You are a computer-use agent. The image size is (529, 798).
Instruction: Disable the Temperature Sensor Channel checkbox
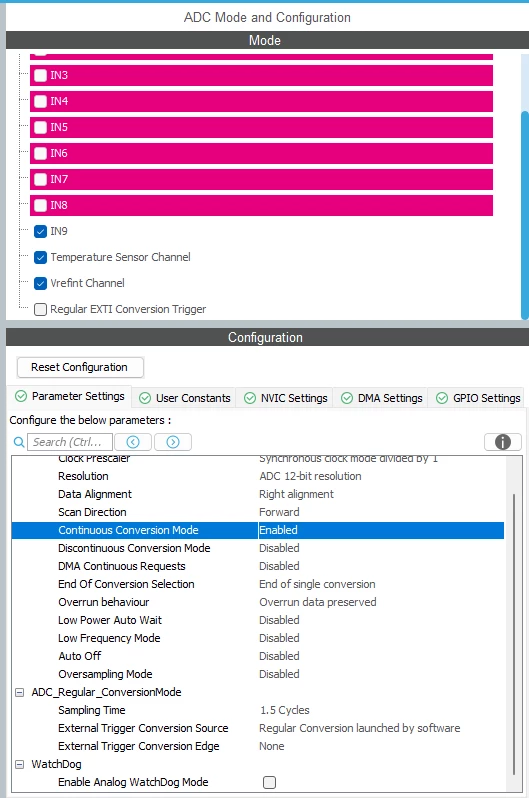[x=41, y=258]
